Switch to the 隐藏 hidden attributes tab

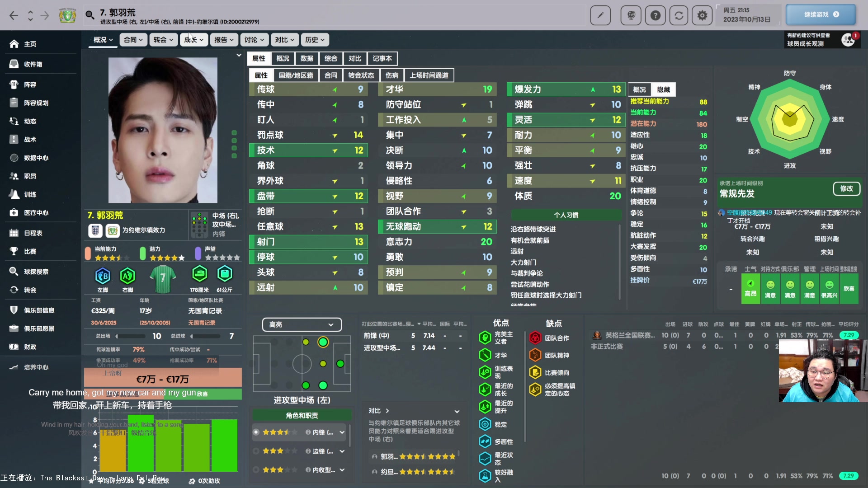point(663,89)
